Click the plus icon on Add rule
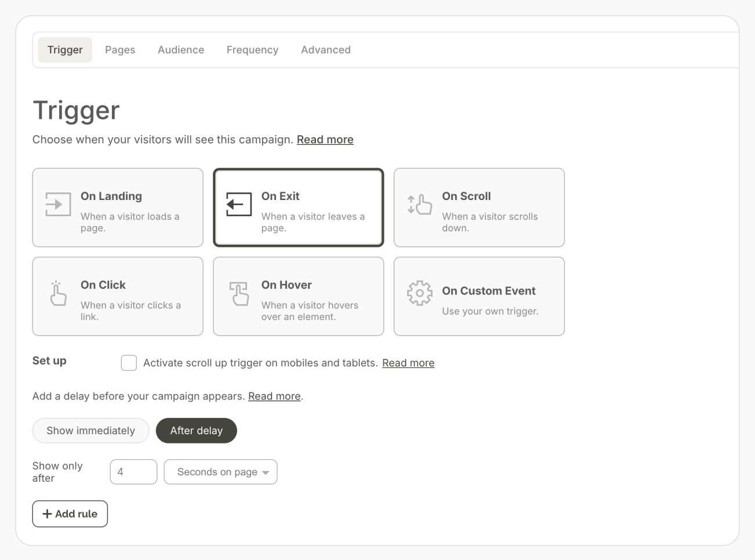This screenshot has height=560, width=755. pos(48,514)
